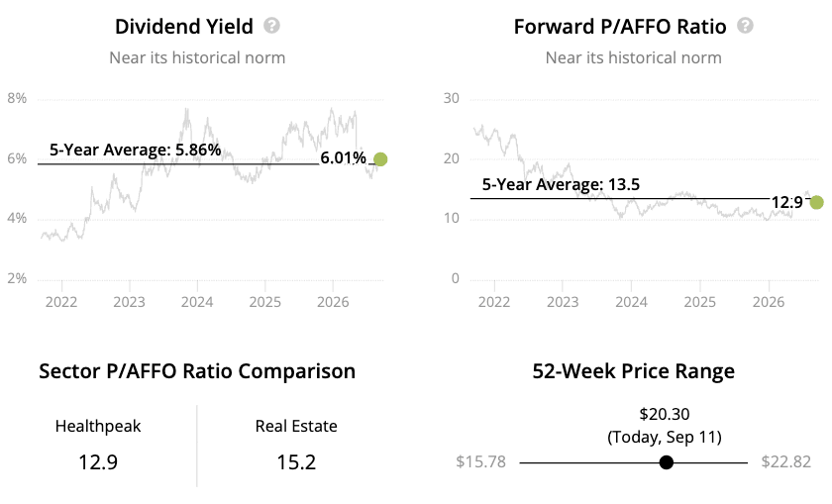832x504 pixels.
Task: Click the Dividend Yield help icon
Action: pos(271,26)
